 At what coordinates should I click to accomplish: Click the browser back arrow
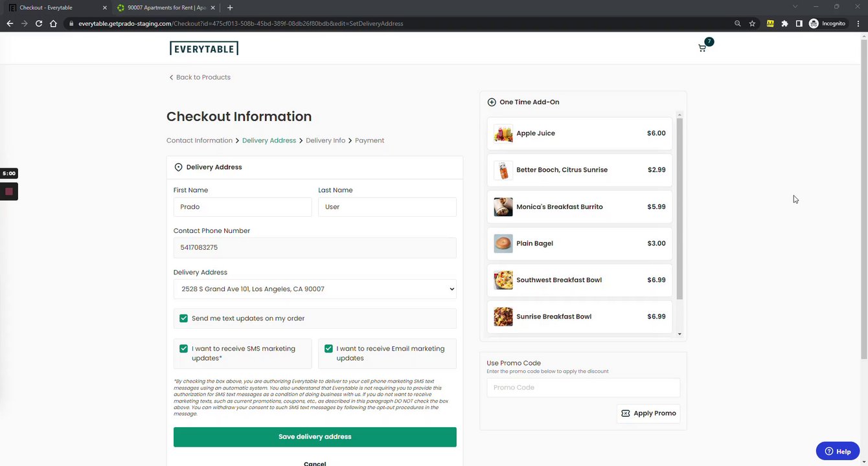click(10, 23)
